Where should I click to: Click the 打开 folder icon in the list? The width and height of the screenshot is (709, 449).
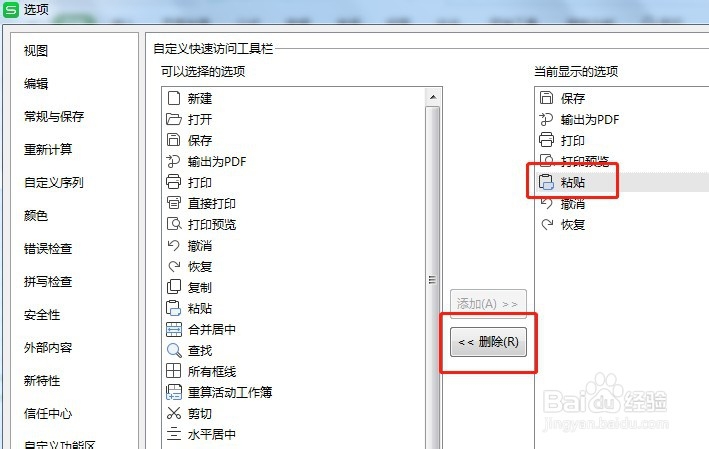pos(174,119)
